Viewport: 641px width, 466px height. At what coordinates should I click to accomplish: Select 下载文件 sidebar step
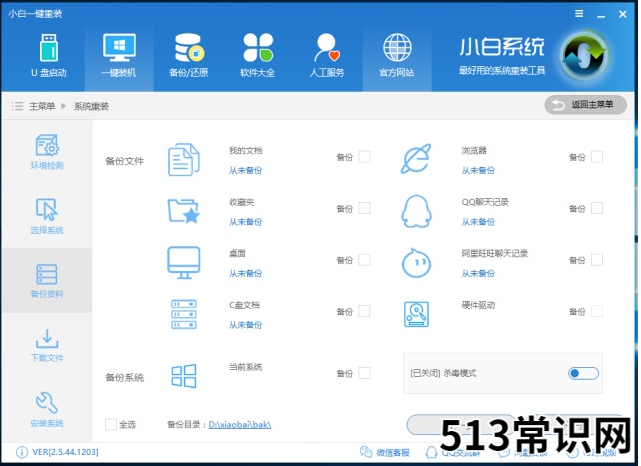pyautogui.click(x=47, y=345)
